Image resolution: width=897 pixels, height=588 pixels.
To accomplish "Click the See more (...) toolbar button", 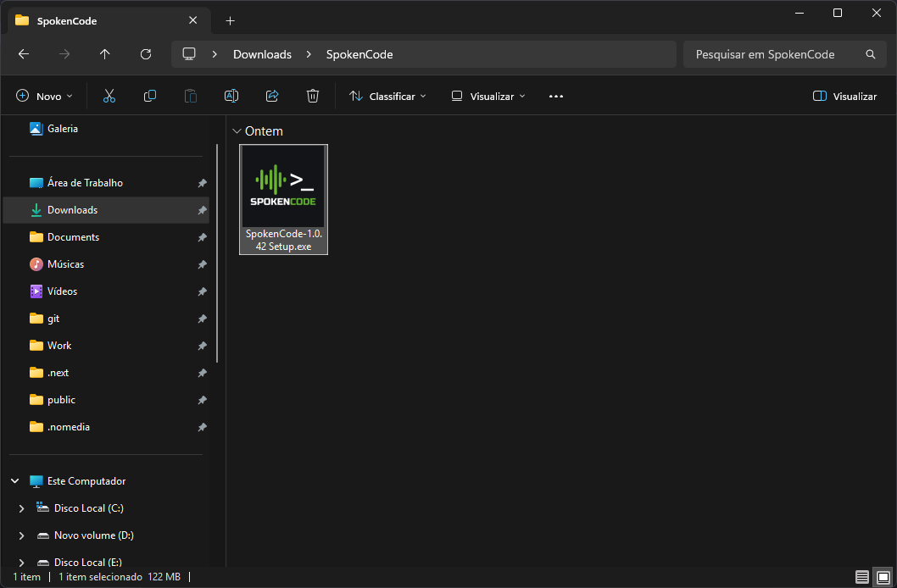I will 555,96.
